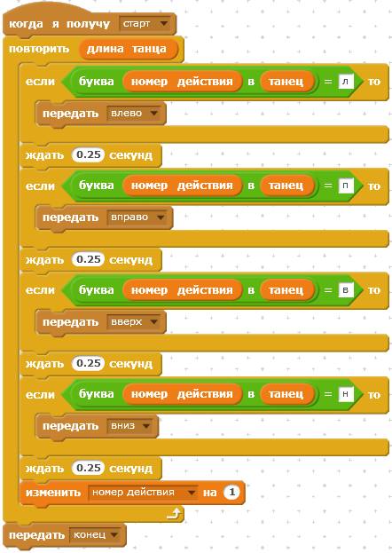Viewport: 392px width, 553px height.
Task: Click the loop arrow icon of repeat block
Action: (x=174, y=513)
